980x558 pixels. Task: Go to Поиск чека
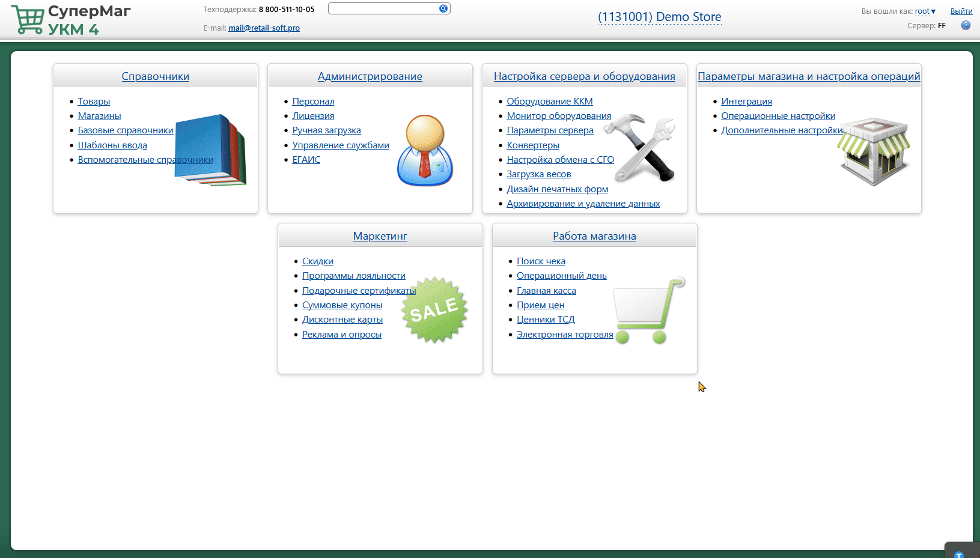[x=541, y=261]
